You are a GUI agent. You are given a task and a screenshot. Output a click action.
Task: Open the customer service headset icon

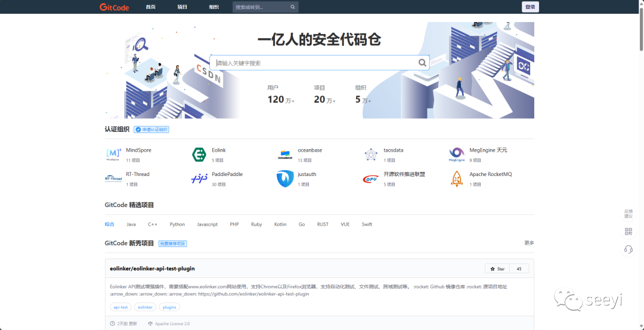(x=628, y=249)
